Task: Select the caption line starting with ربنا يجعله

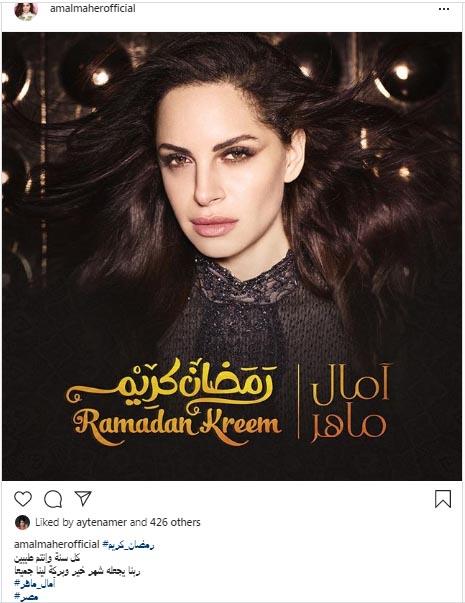Action: click(77, 571)
